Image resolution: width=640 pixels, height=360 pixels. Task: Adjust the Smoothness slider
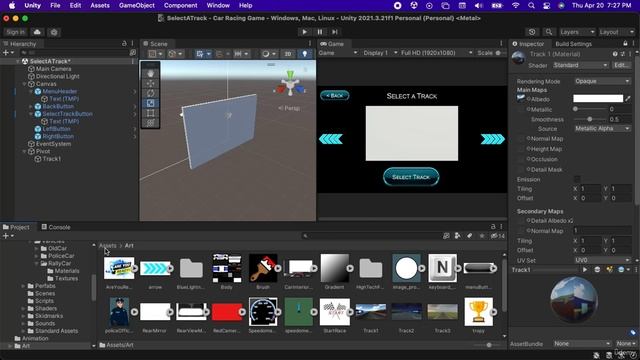[590, 119]
